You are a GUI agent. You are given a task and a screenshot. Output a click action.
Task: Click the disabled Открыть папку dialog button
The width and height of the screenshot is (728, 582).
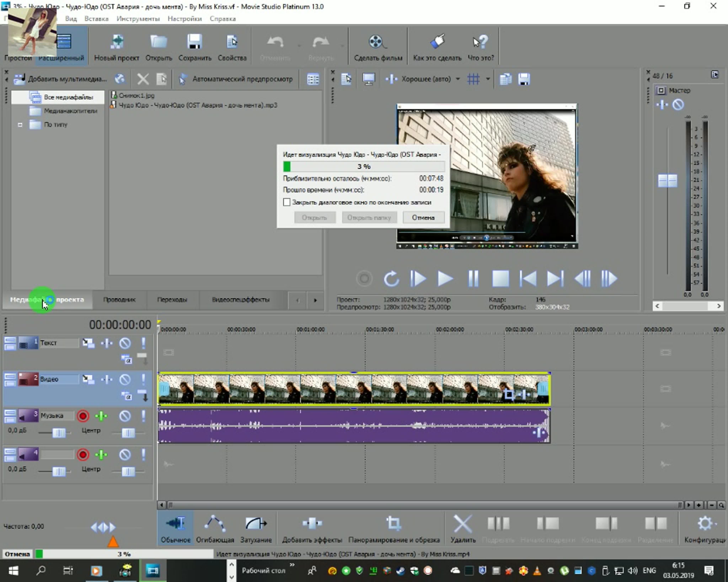pyautogui.click(x=369, y=218)
